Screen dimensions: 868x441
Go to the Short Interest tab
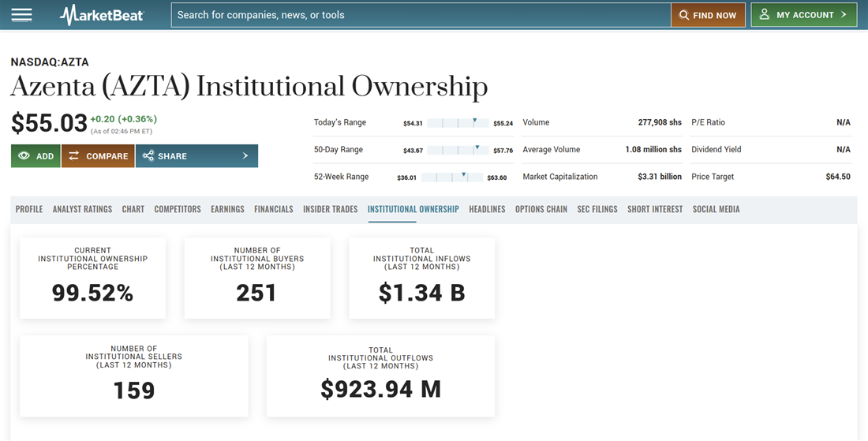[x=655, y=209]
